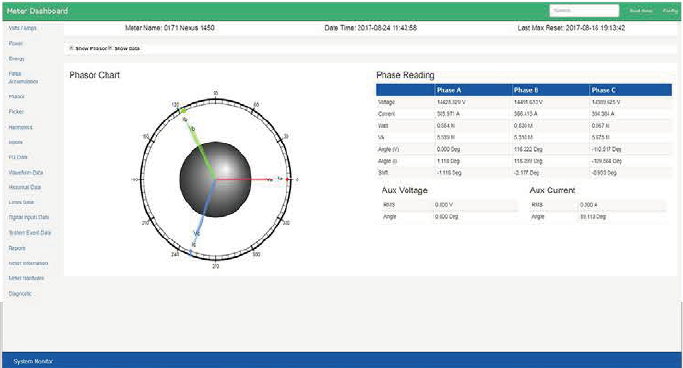Click the green Vb phasor tip marker
Image resolution: width=683 pixels, height=368 pixels.
click(x=183, y=111)
